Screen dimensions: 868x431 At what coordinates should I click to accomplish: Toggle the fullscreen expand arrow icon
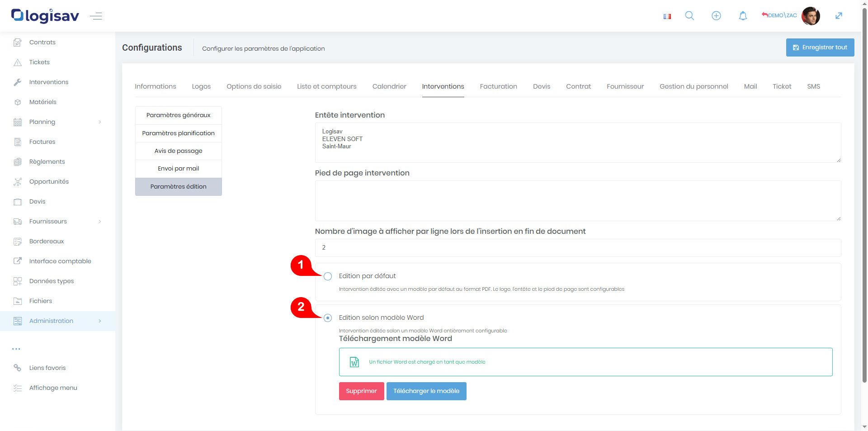click(x=839, y=16)
